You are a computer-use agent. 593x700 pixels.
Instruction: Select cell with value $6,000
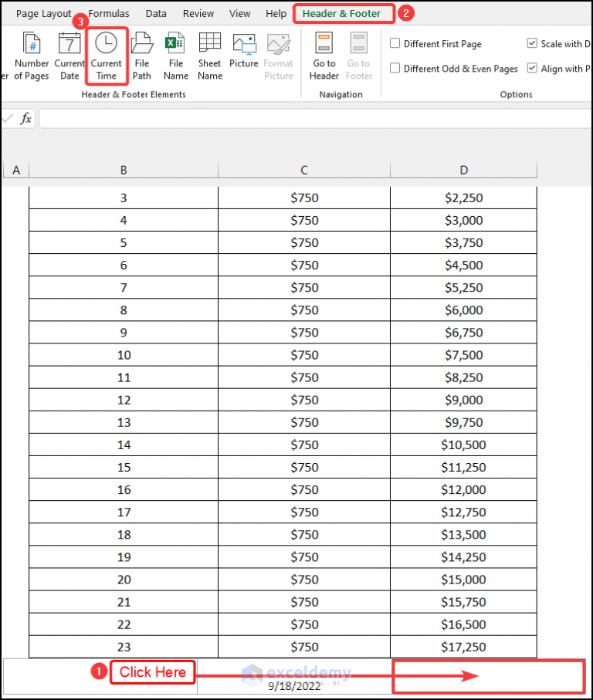463,309
